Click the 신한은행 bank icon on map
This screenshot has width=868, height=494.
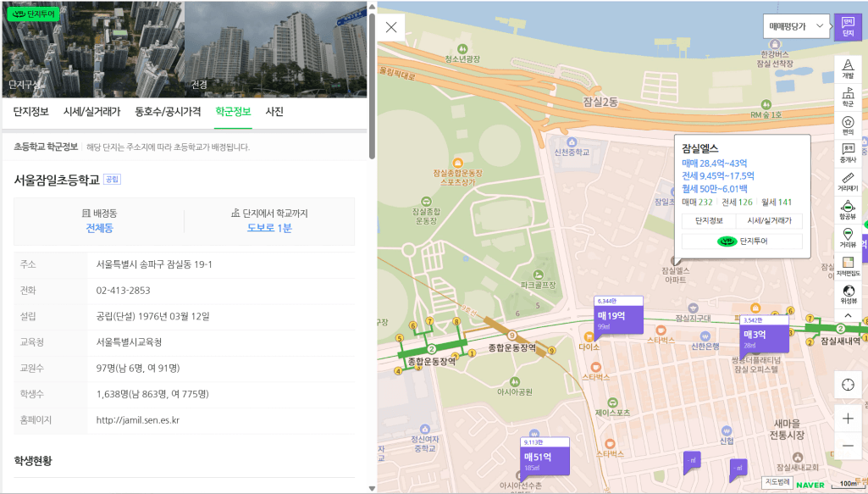click(705, 336)
